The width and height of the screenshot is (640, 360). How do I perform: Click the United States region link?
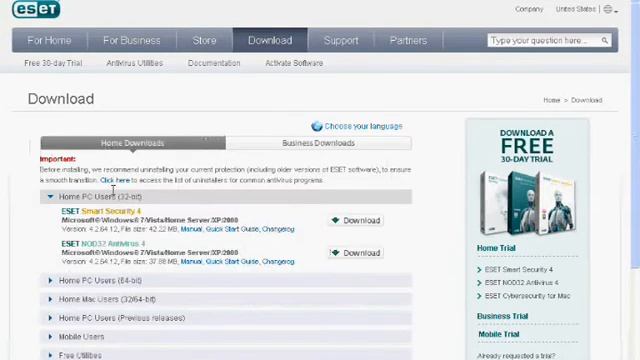[x=576, y=9]
